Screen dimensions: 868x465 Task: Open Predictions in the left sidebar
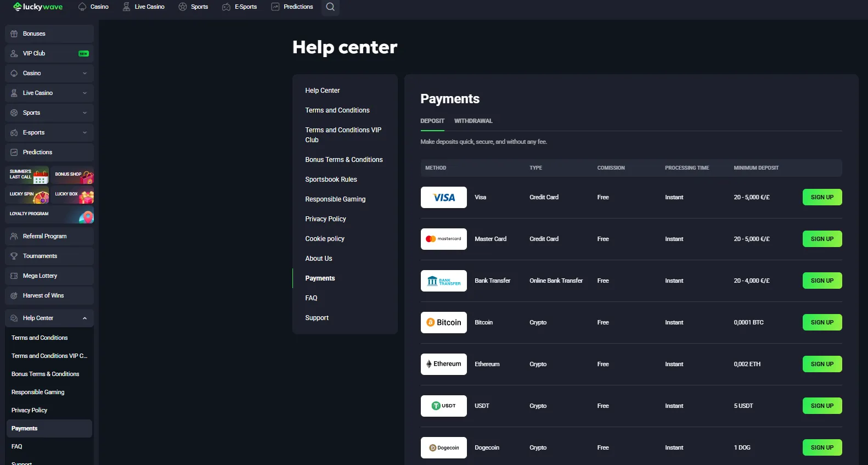pyautogui.click(x=49, y=152)
